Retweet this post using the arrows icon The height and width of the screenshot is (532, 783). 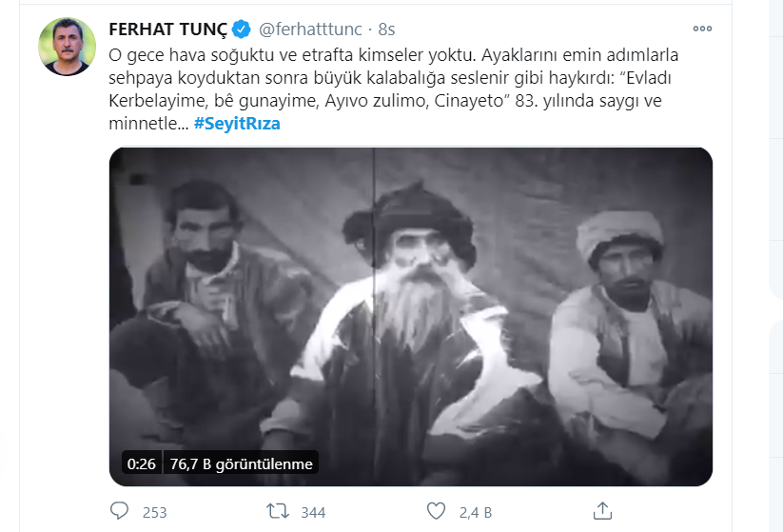pyautogui.click(x=278, y=511)
